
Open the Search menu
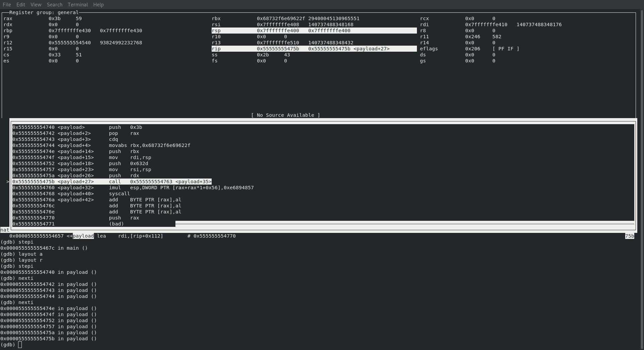55,5
